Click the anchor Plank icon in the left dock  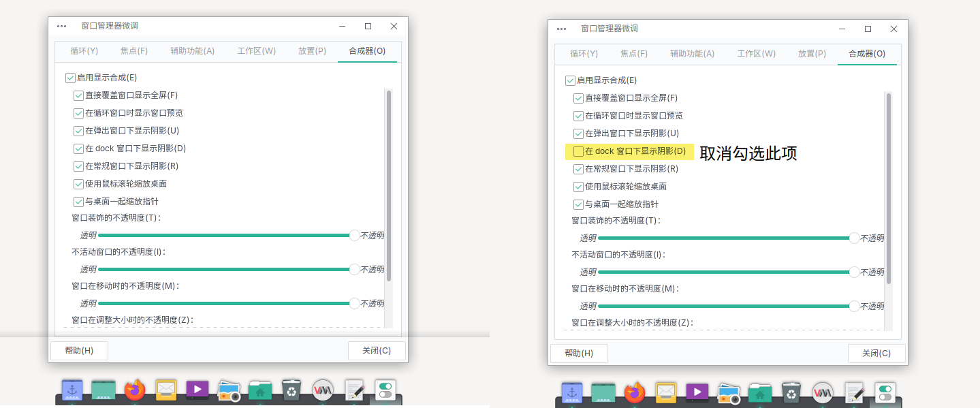tap(72, 390)
